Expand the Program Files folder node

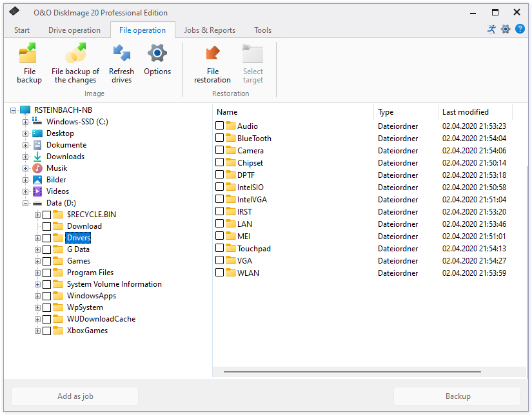point(37,273)
